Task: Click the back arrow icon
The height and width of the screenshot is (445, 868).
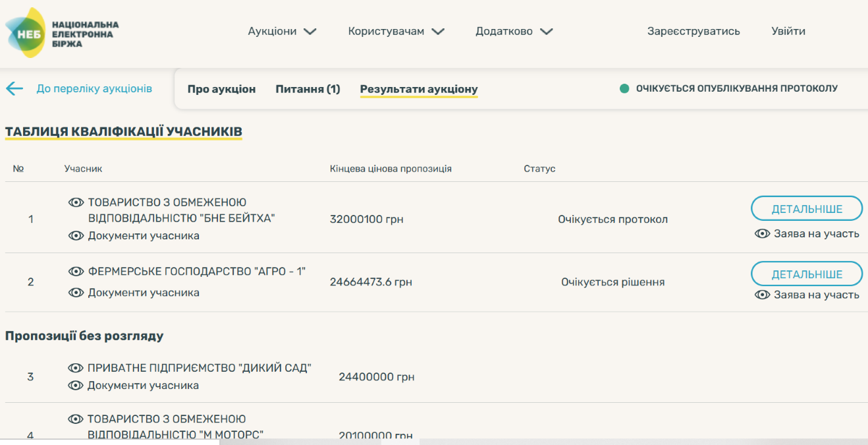Action: (14, 88)
